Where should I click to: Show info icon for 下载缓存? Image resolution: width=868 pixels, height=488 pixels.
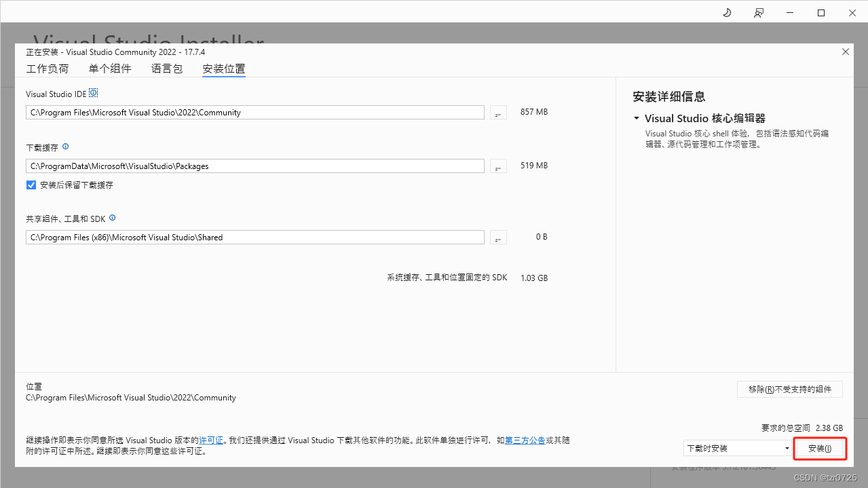tap(66, 147)
